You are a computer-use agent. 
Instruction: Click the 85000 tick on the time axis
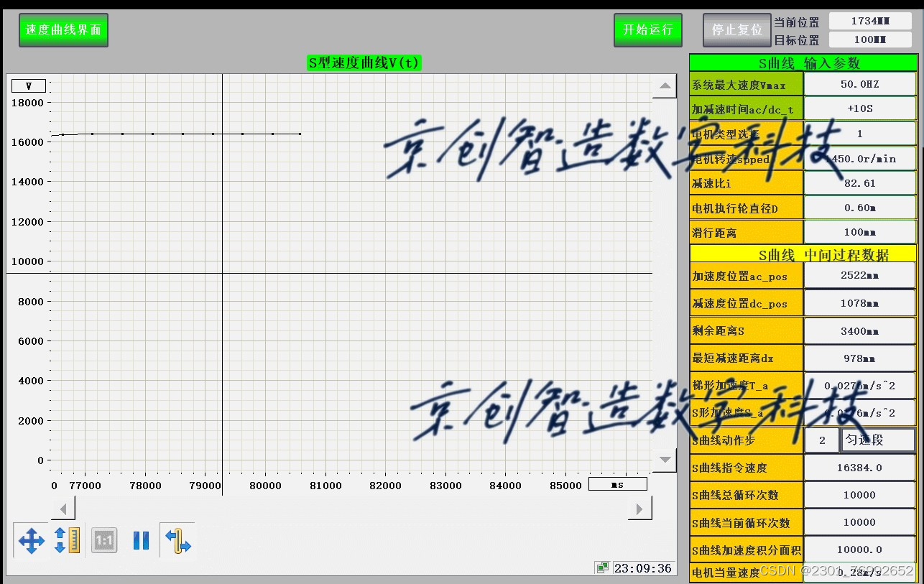click(565, 486)
